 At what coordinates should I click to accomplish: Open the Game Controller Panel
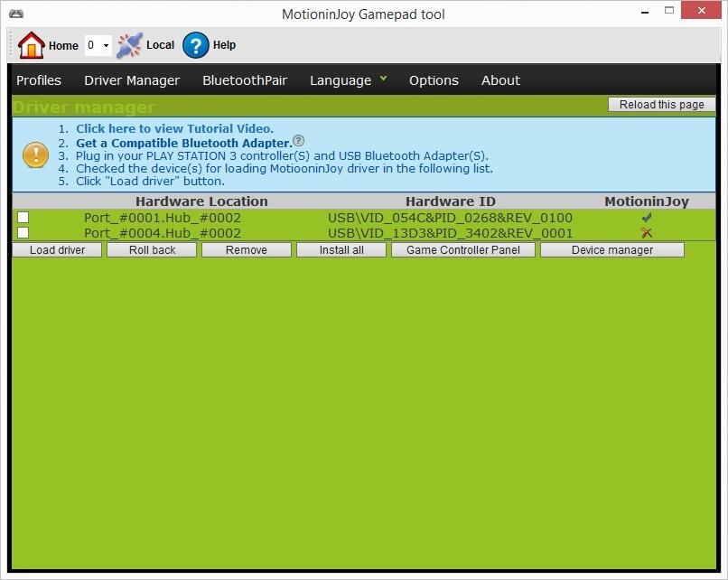pyautogui.click(x=462, y=250)
